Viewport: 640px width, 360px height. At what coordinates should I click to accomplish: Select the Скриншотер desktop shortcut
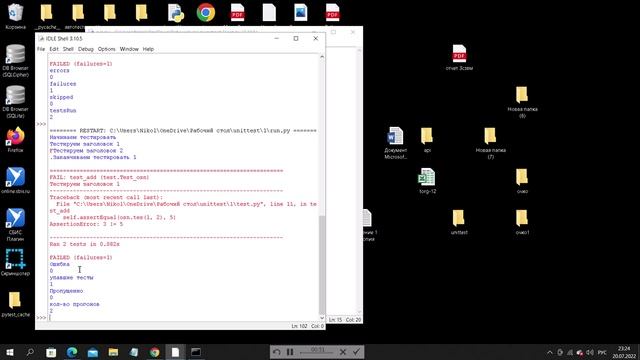click(16, 262)
